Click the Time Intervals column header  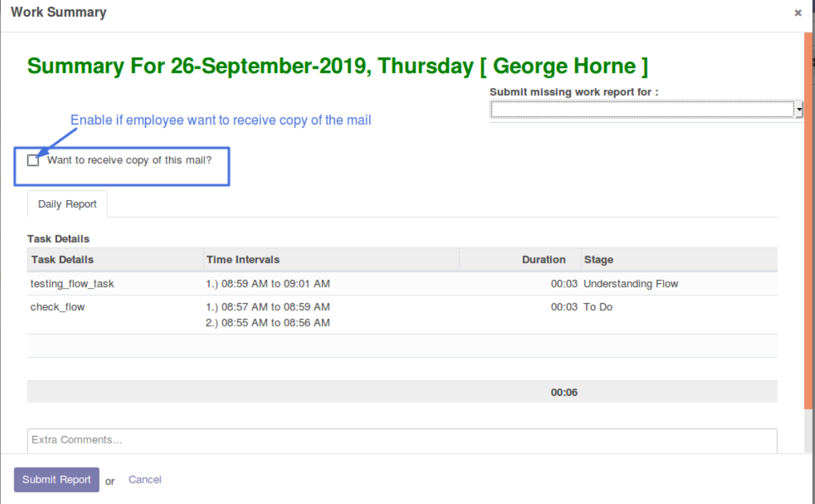pyautogui.click(x=243, y=260)
